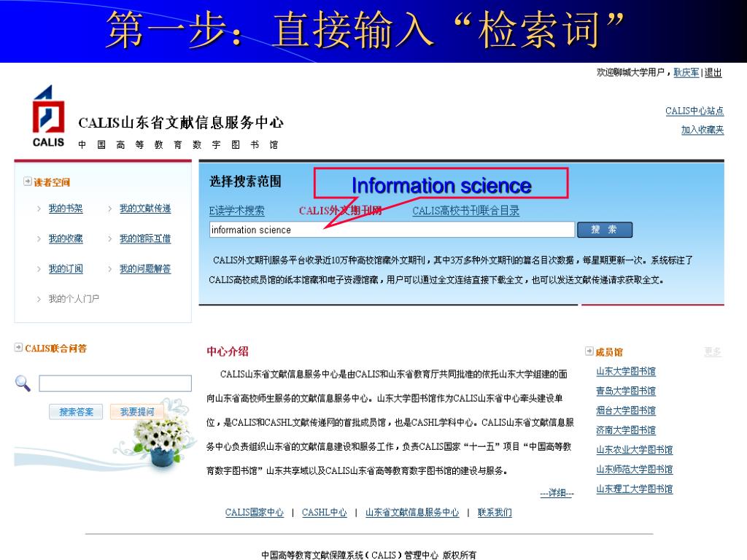Click the search box containing information science
The width and height of the screenshot is (747, 560).
coord(392,230)
